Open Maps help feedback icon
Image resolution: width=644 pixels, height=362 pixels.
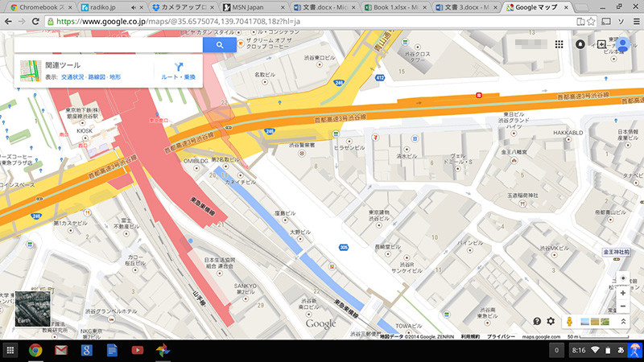pyautogui.click(x=537, y=321)
